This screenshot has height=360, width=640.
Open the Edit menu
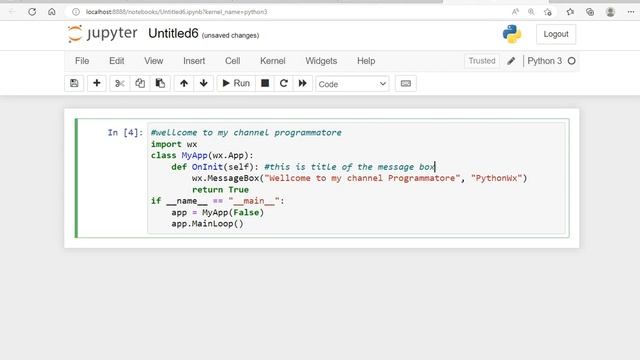click(x=117, y=61)
